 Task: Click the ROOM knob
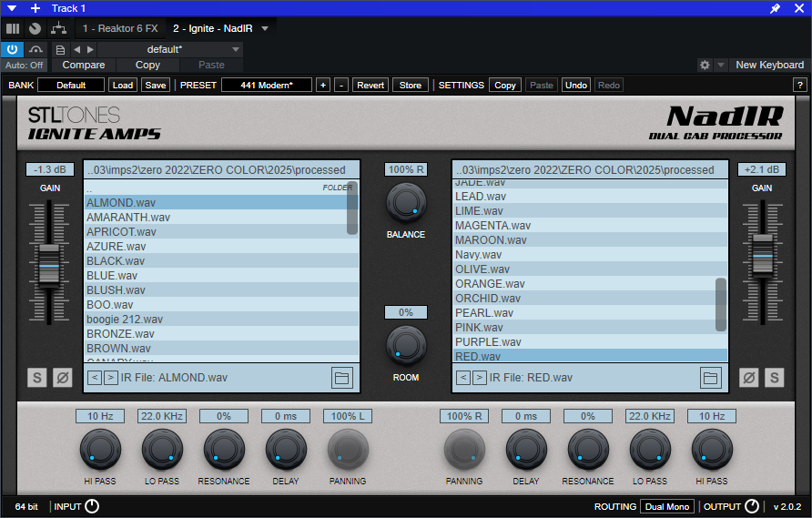click(406, 346)
